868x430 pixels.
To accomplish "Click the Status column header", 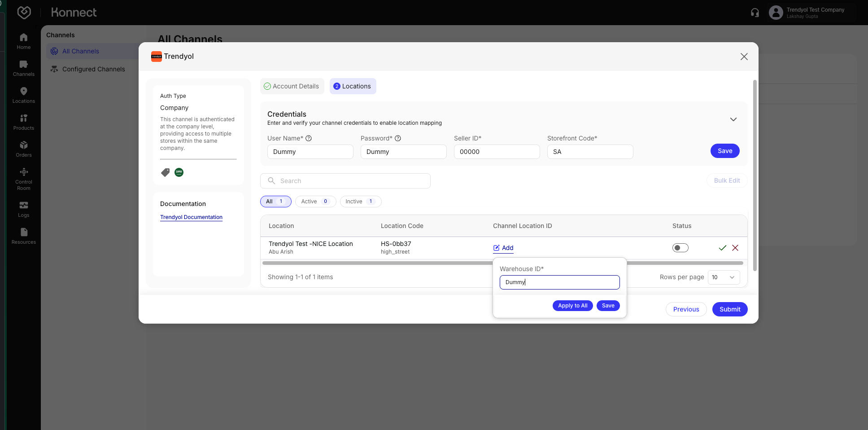I will (682, 226).
